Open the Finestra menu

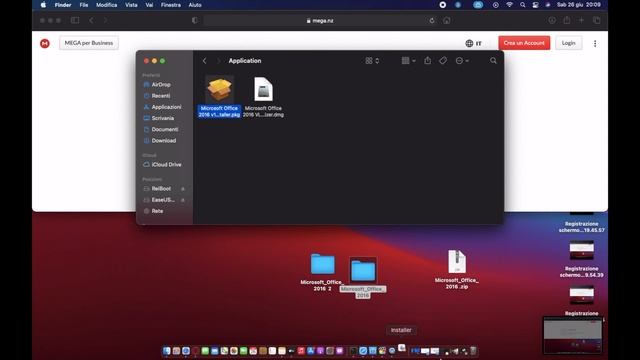(171, 5)
